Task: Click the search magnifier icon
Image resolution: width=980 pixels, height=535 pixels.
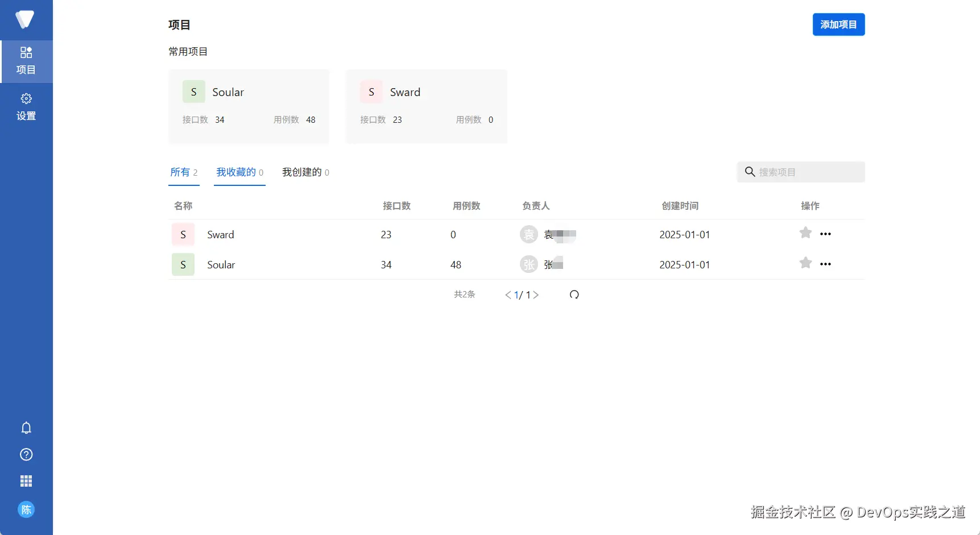Action: point(750,172)
